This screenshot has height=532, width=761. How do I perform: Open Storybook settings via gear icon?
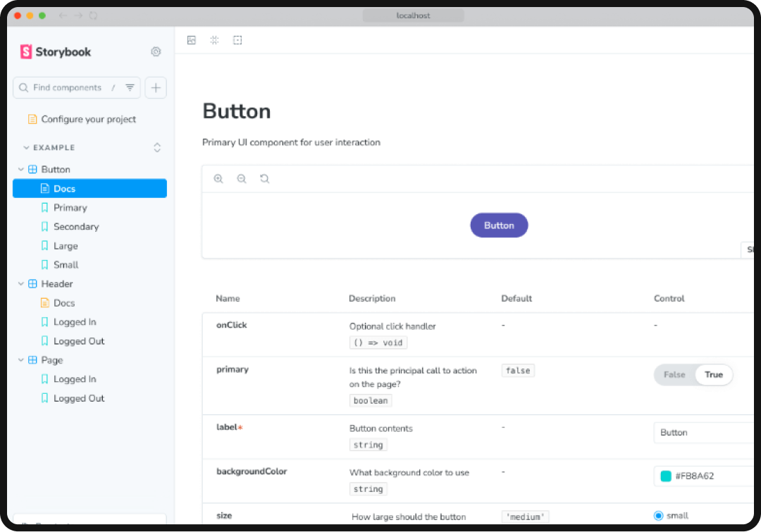pyautogui.click(x=156, y=51)
